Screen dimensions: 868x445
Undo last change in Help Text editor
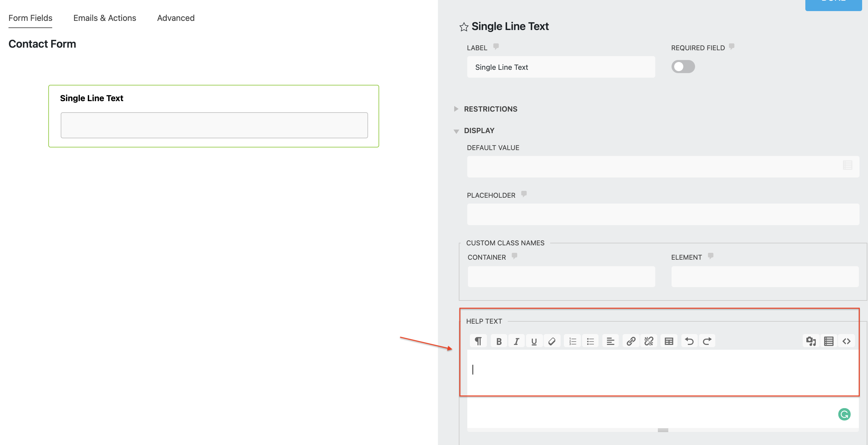tap(690, 341)
